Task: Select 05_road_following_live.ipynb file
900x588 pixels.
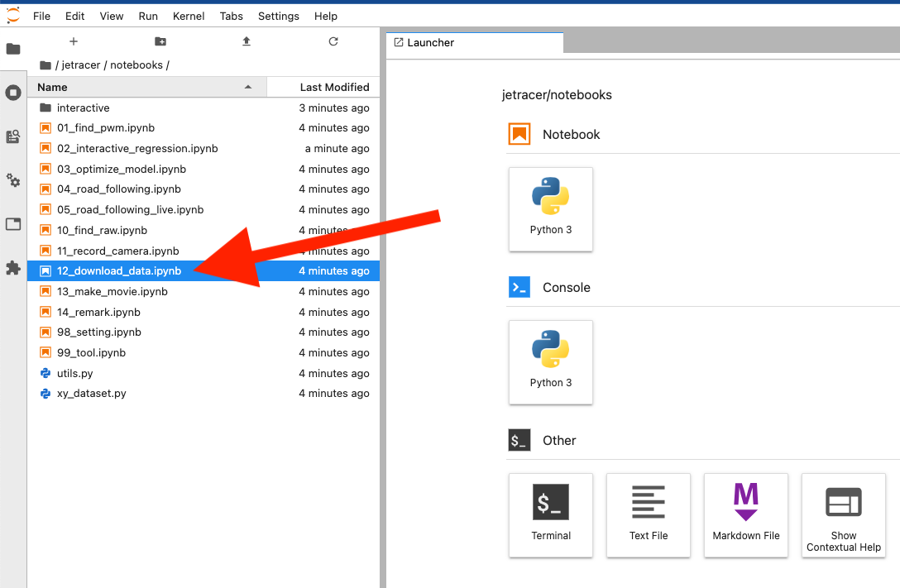Action: (x=203, y=210)
